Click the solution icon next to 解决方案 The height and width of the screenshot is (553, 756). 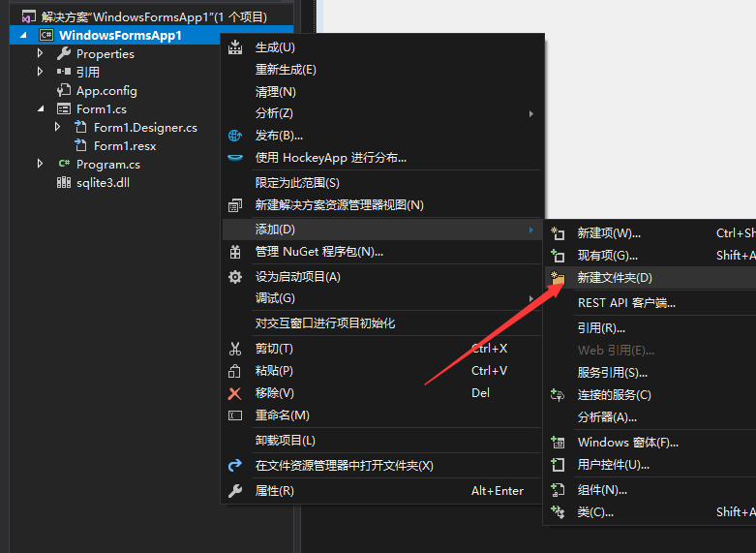[x=28, y=16]
